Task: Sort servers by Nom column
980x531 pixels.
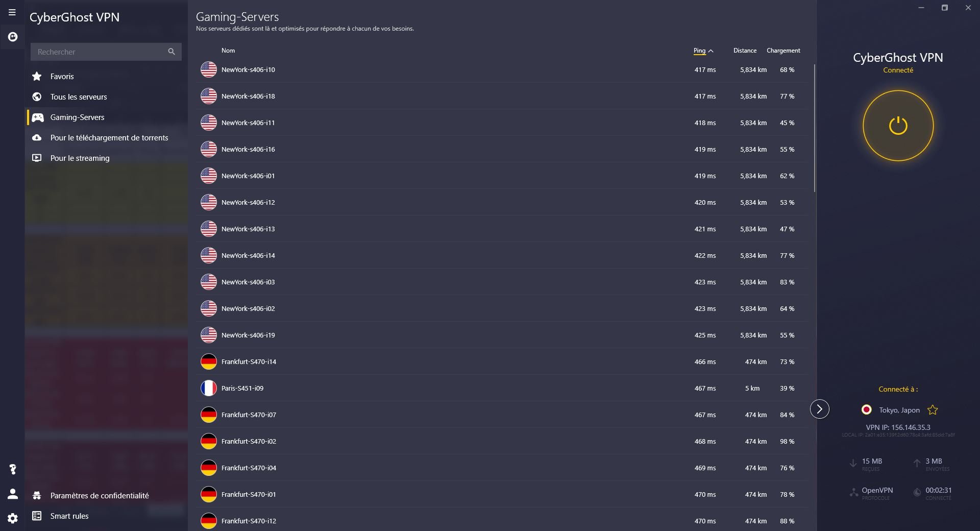Action: (228, 51)
